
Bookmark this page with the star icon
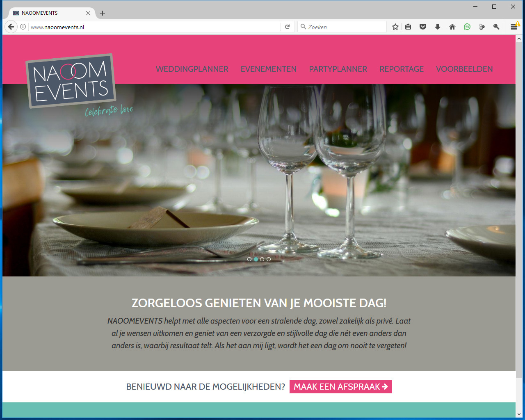coord(395,27)
